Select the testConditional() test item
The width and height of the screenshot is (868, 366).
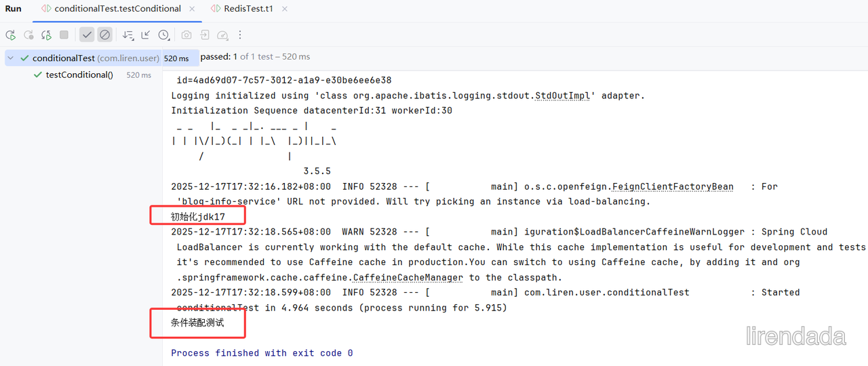79,75
